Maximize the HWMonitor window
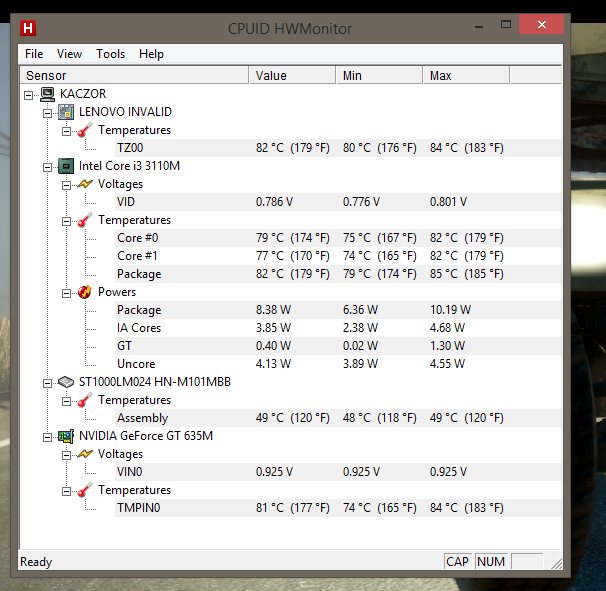 point(506,25)
